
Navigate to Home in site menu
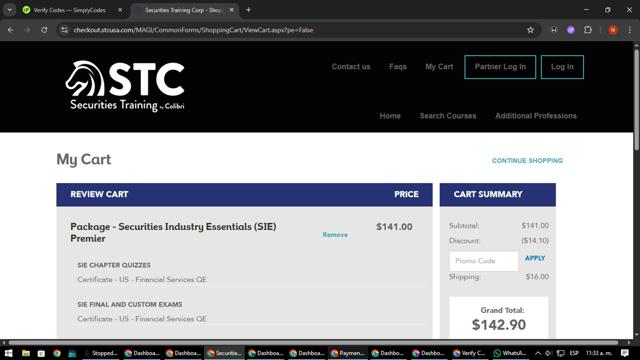point(390,116)
